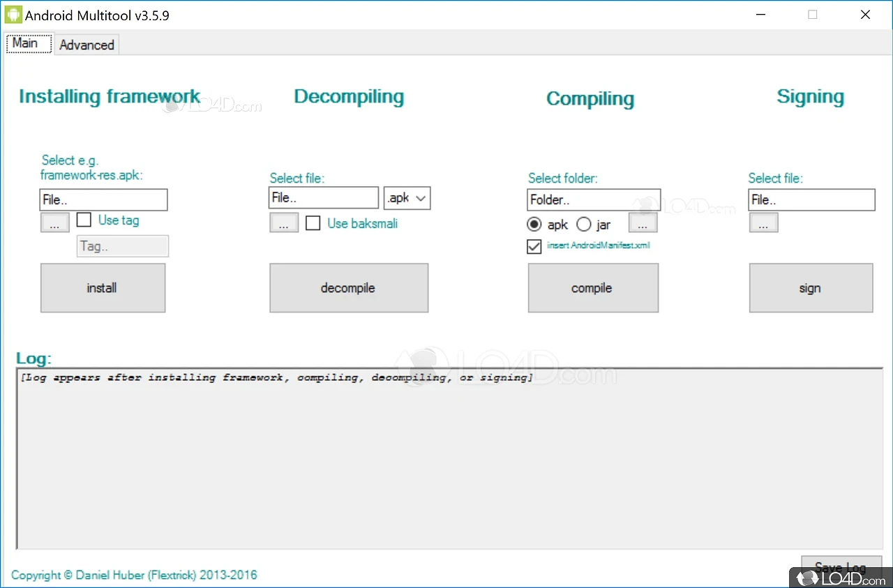Click the compile button
The height and width of the screenshot is (588, 893).
pos(593,287)
